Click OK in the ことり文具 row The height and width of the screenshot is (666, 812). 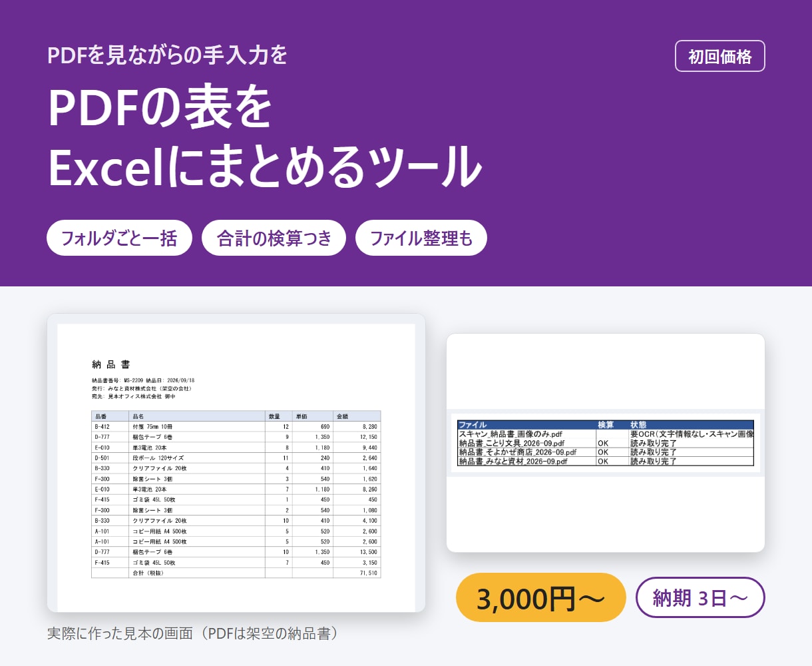[603, 443]
